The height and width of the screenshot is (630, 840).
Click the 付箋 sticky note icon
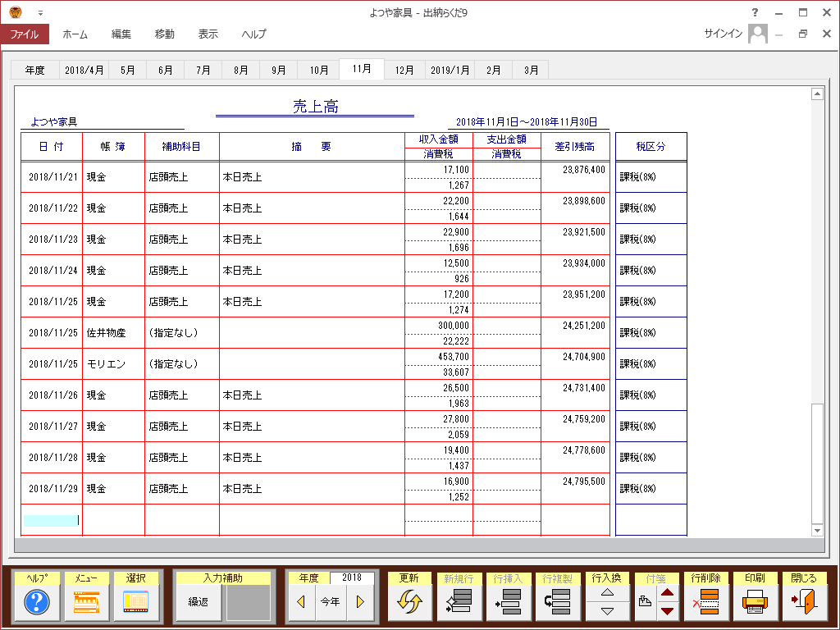point(646,601)
